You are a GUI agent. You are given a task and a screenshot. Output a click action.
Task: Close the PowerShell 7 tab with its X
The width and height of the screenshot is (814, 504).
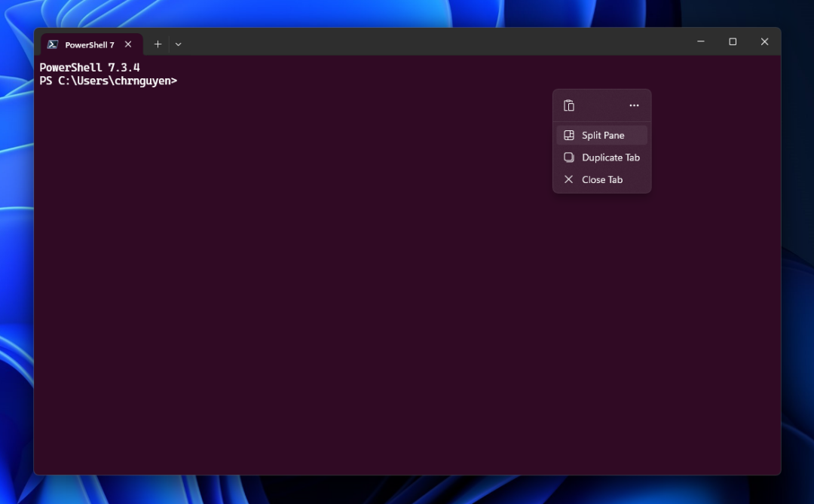(128, 44)
